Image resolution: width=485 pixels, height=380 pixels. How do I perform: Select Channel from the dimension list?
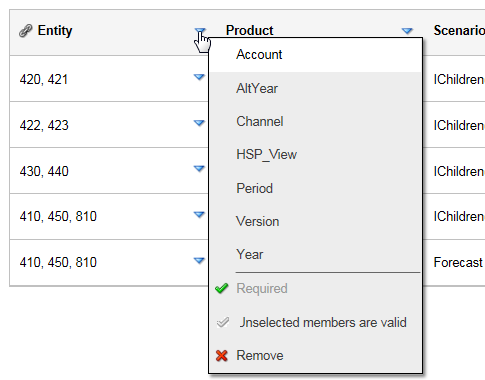click(x=315, y=121)
